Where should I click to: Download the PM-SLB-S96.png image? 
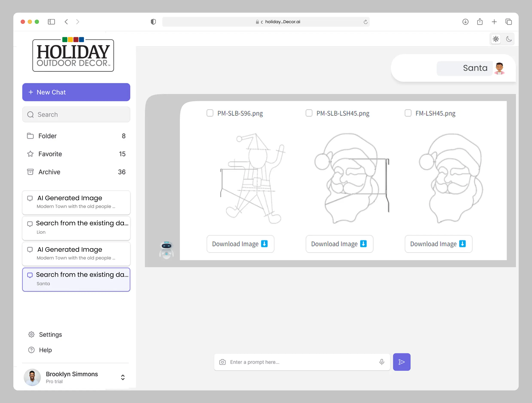pyautogui.click(x=240, y=243)
